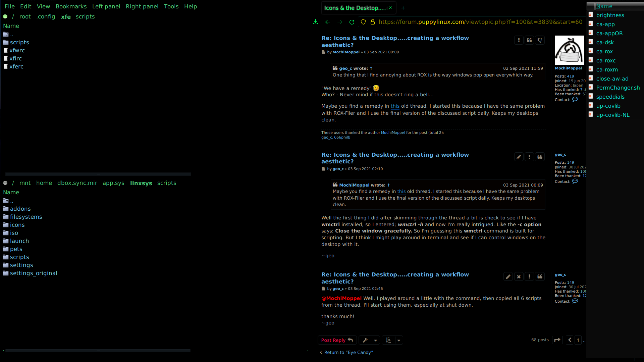
Task: Activate the top panel's green indicator
Action: [5, 16]
